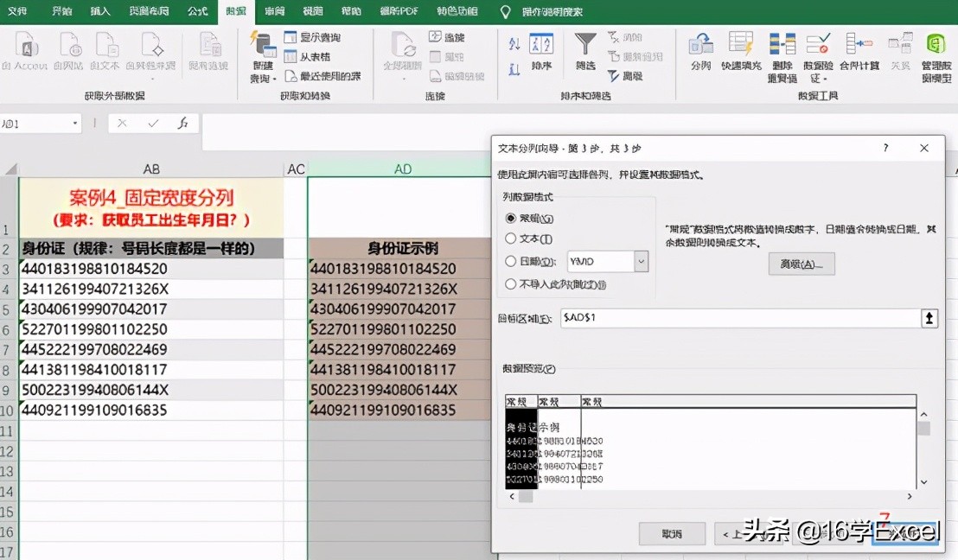Click the Select All corner triangle
The image size is (958, 560).
click(x=10, y=169)
